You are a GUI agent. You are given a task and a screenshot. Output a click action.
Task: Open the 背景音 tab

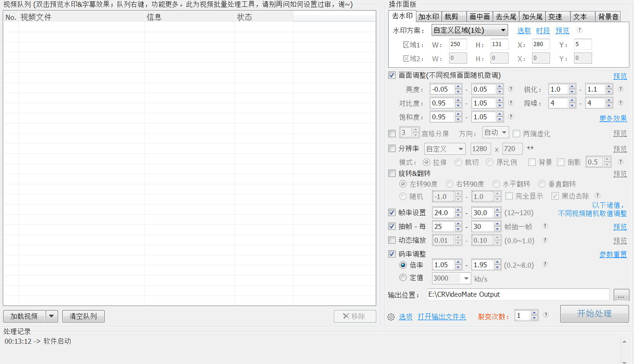[x=608, y=17]
